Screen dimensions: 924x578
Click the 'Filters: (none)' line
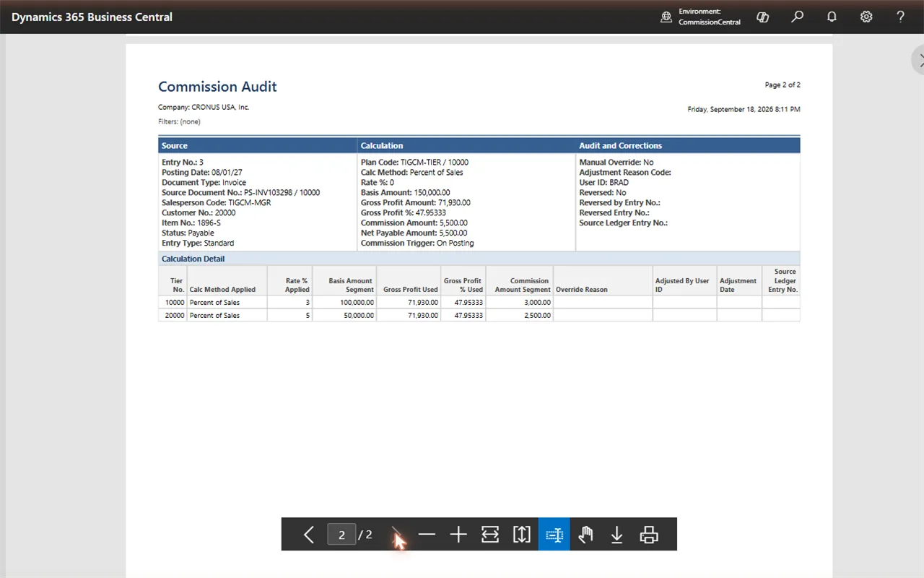point(179,121)
